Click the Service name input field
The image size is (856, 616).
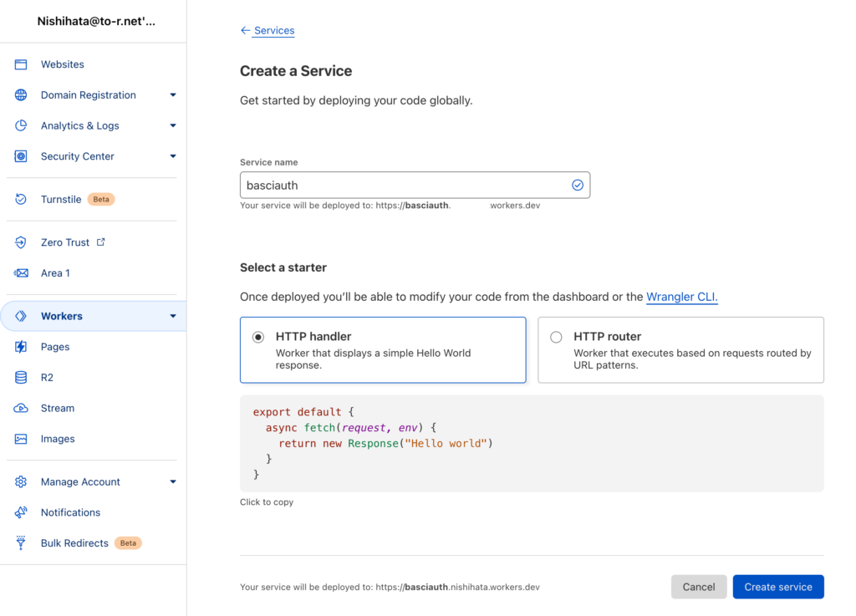(415, 185)
